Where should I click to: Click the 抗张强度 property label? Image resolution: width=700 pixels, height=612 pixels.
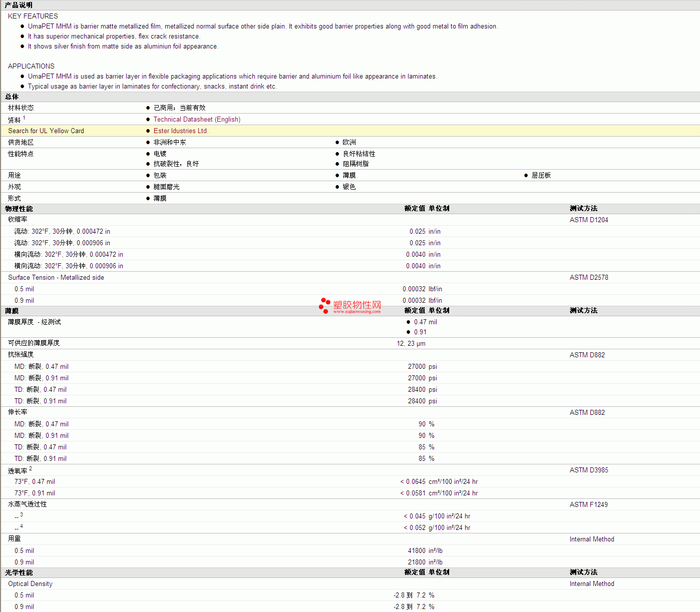[21, 355]
